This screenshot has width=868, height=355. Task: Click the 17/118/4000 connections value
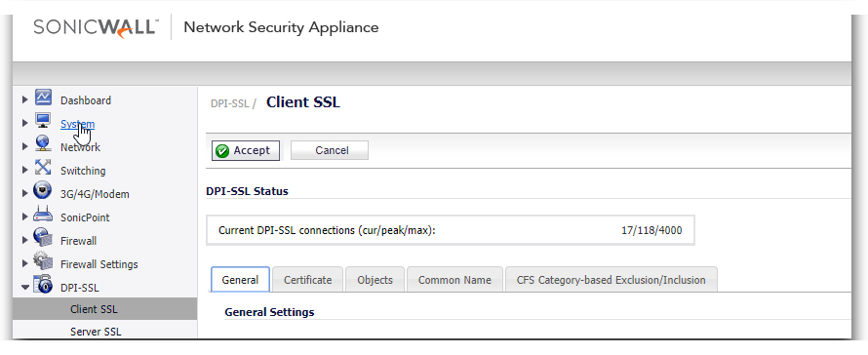coord(651,230)
